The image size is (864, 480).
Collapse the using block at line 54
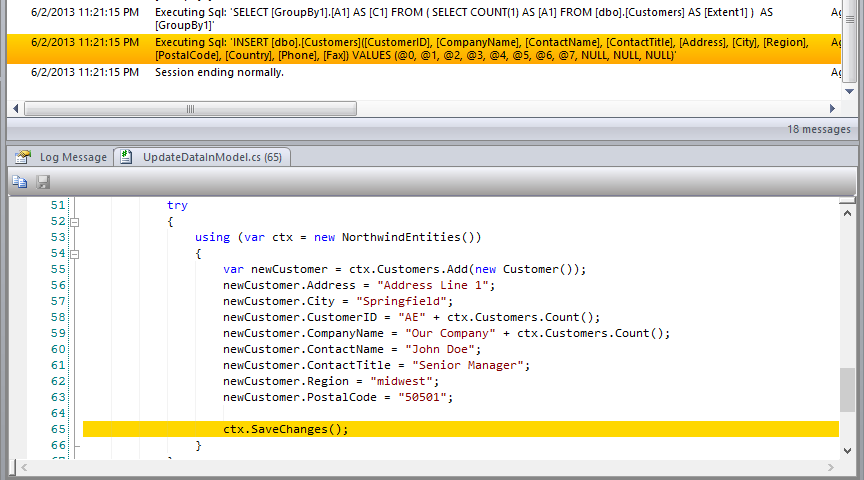tap(75, 254)
